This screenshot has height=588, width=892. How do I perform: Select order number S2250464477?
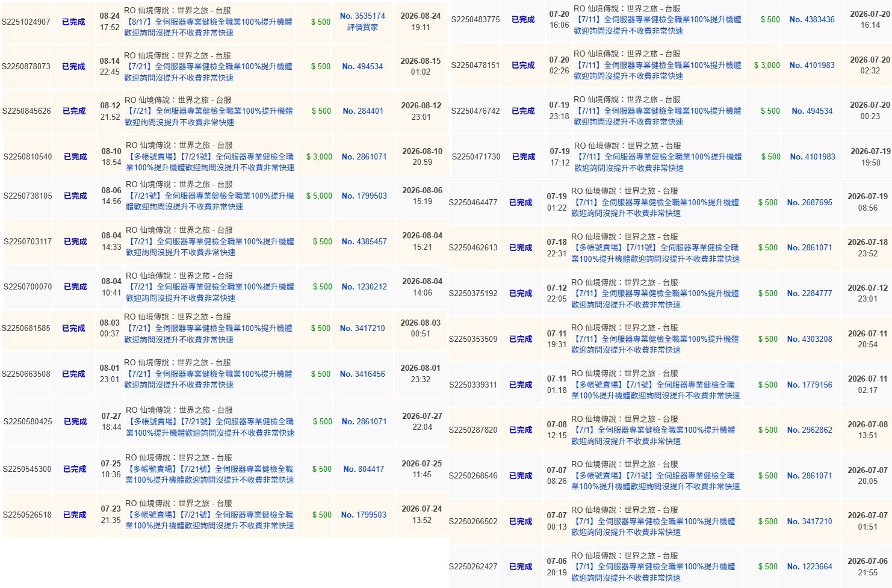(x=473, y=203)
